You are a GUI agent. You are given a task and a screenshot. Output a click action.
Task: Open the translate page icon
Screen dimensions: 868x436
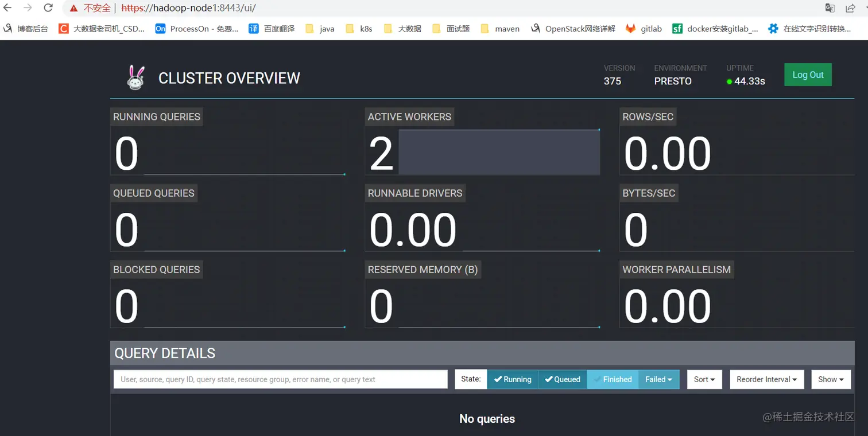click(x=830, y=8)
